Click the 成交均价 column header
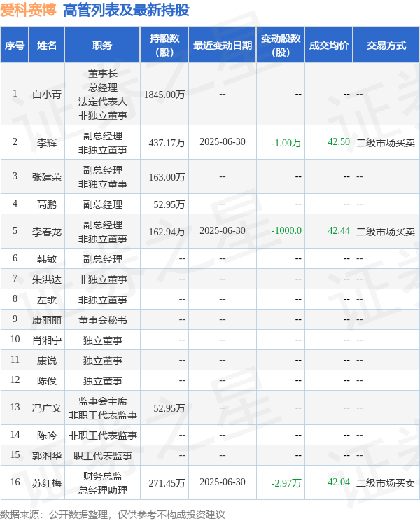The image size is (420, 521). pyautogui.click(x=329, y=46)
